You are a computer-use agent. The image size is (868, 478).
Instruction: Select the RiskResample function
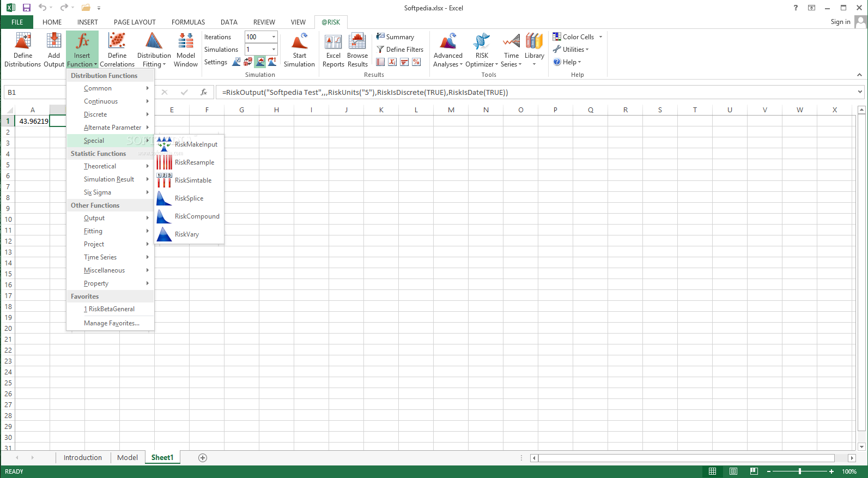click(189, 162)
